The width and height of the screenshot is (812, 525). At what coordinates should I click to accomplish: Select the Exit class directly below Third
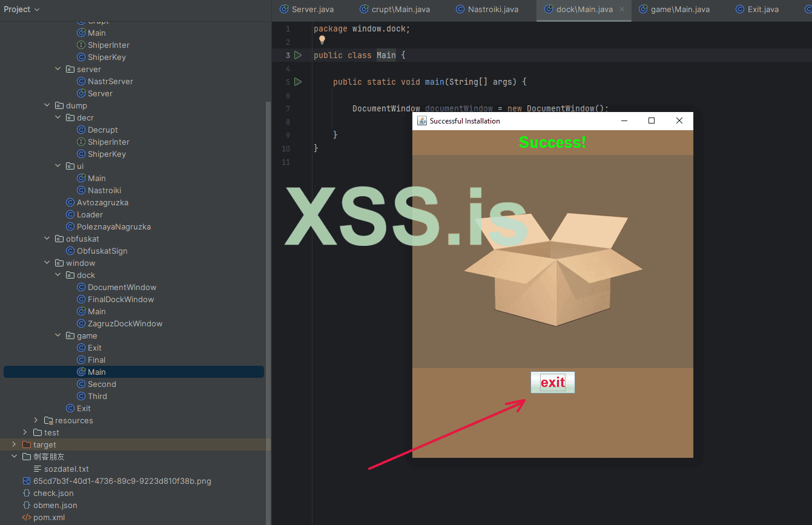(x=84, y=408)
